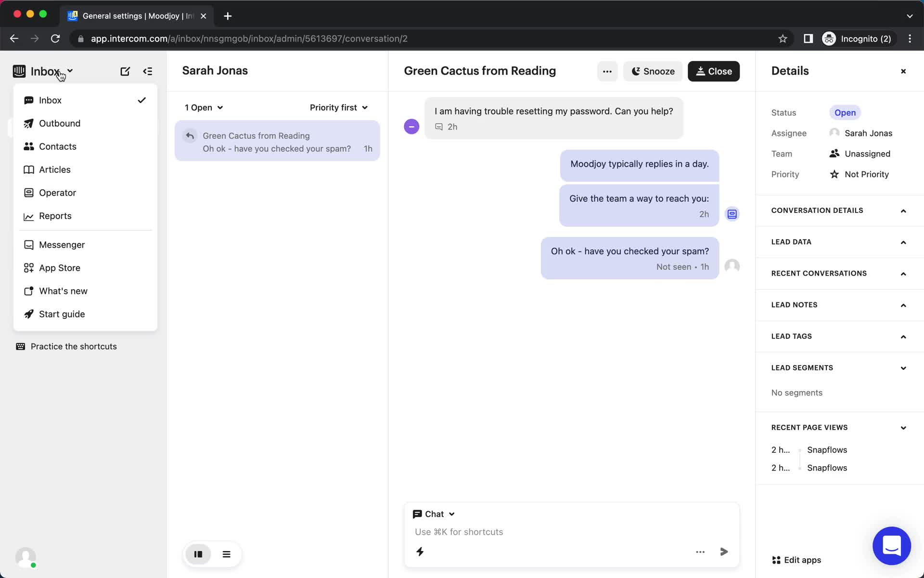924x578 pixels.
Task: Click the compose new message icon
Action: [x=125, y=71]
